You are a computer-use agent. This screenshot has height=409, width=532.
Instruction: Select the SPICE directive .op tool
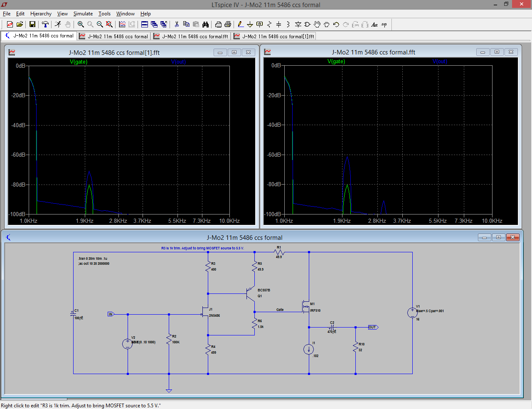point(384,25)
